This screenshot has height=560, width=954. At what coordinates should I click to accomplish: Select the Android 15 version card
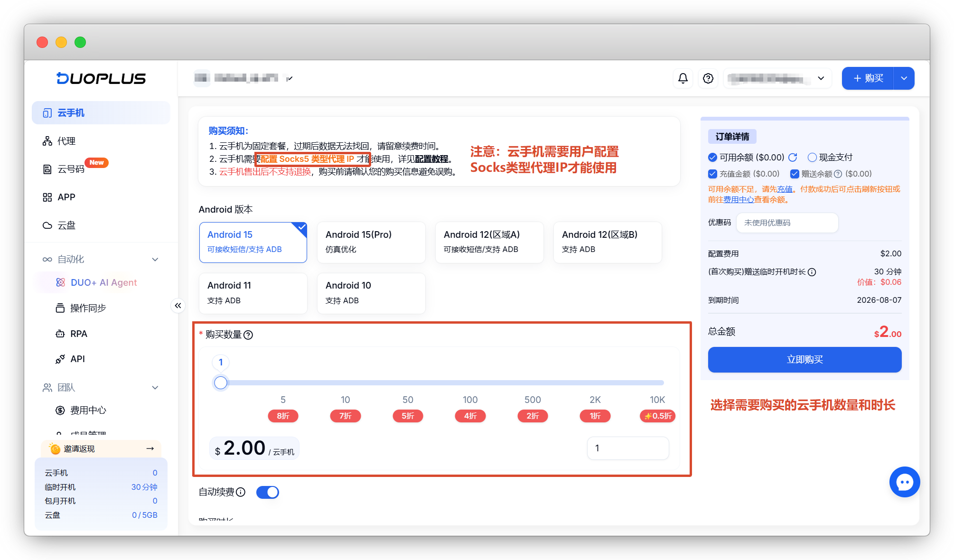(x=253, y=242)
